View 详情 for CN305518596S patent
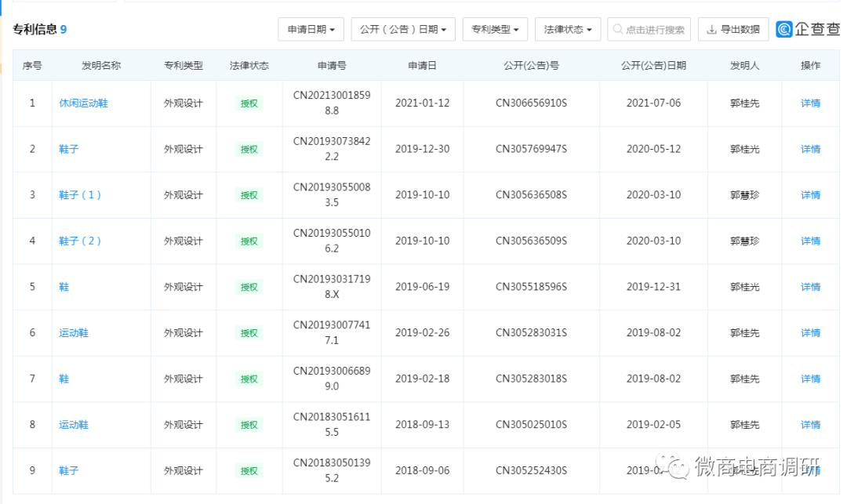 tap(810, 287)
